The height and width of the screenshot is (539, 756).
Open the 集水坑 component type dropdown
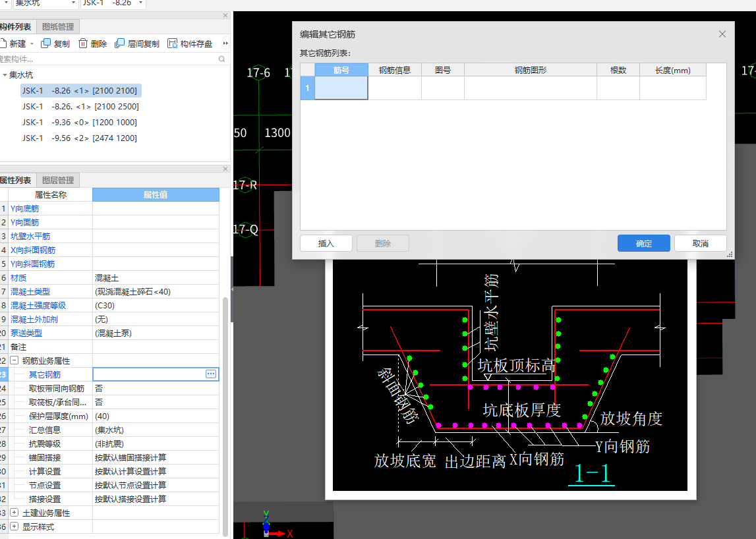click(x=73, y=3)
